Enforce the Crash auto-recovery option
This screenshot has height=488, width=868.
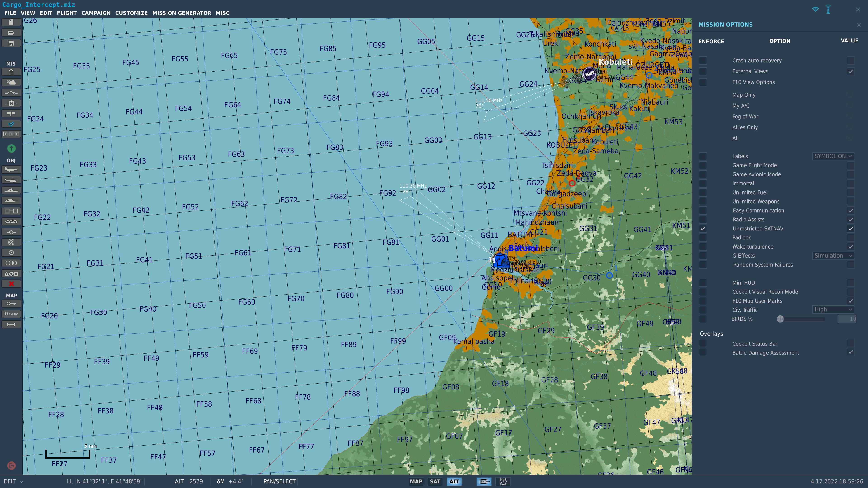click(x=703, y=61)
